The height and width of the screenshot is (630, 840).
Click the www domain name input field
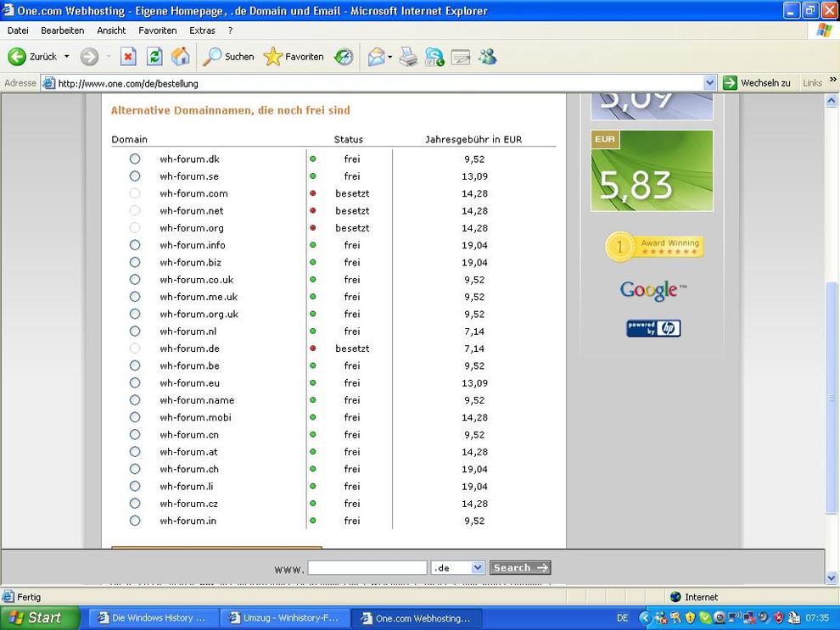pyautogui.click(x=367, y=568)
